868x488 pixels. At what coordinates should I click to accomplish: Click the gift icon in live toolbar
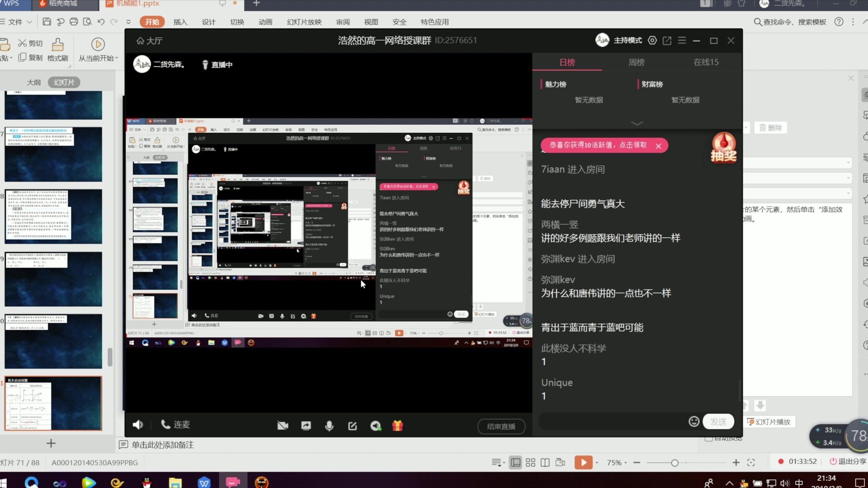pyautogui.click(x=397, y=426)
